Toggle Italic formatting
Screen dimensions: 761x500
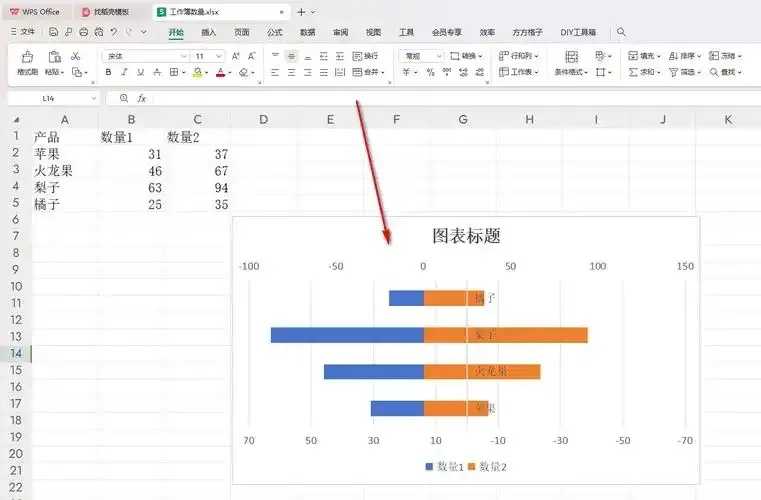point(124,72)
